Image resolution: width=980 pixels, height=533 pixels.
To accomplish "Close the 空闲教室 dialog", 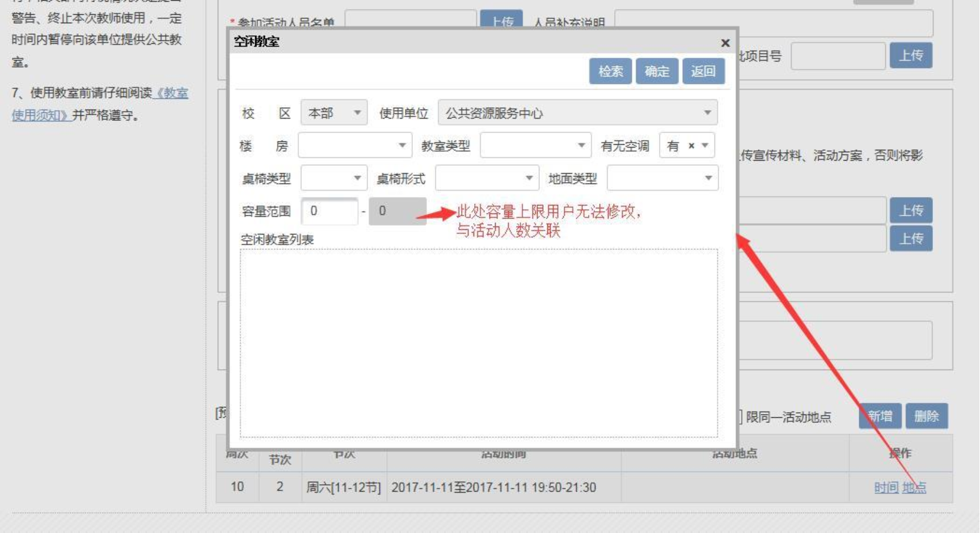I will pos(725,43).
